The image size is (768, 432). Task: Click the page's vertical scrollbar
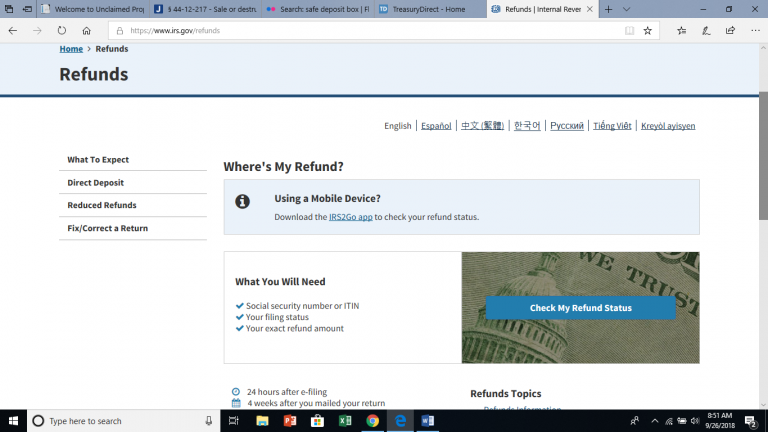pyautogui.click(x=762, y=200)
